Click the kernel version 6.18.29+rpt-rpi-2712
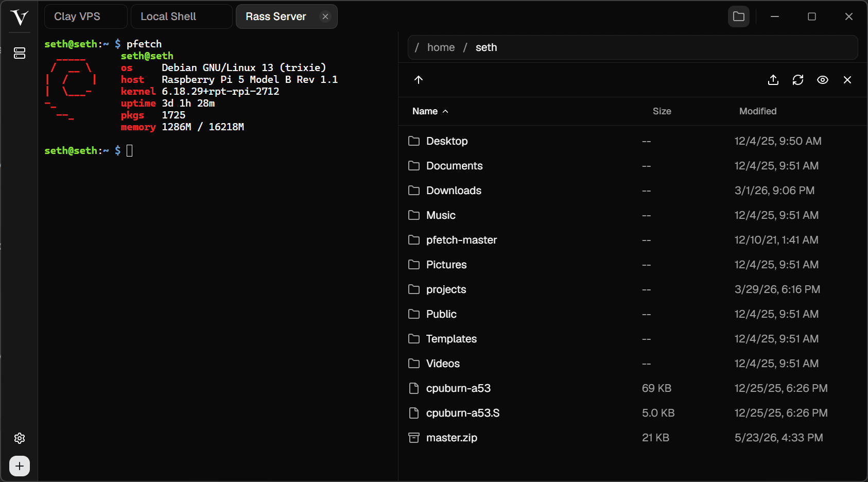The height and width of the screenshot is (482, 868). 220,91
